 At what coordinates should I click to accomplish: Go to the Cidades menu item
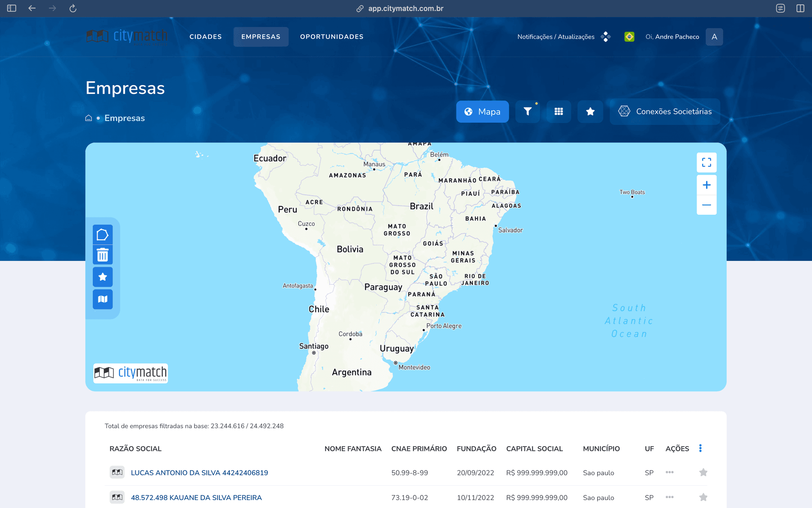pos(205,37)
